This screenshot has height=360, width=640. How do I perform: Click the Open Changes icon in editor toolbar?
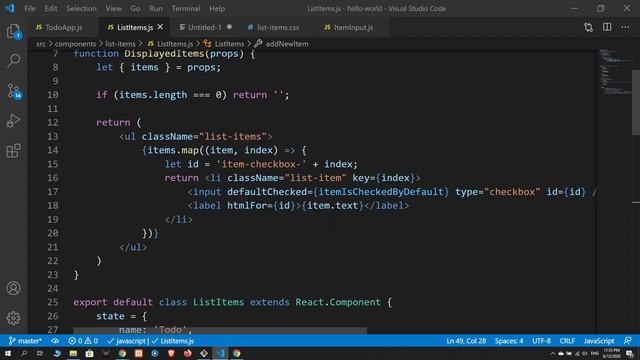(588, 27)
